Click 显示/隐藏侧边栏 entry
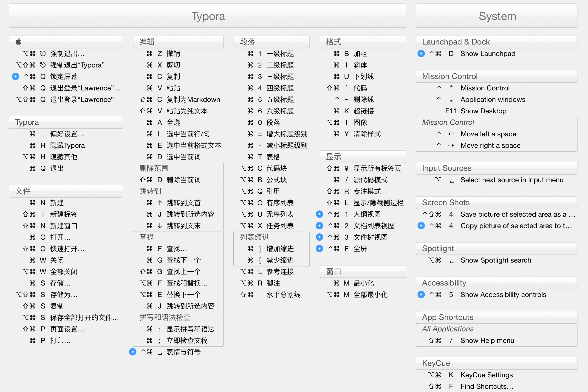588x392 pixels. (x=365, y=203)
